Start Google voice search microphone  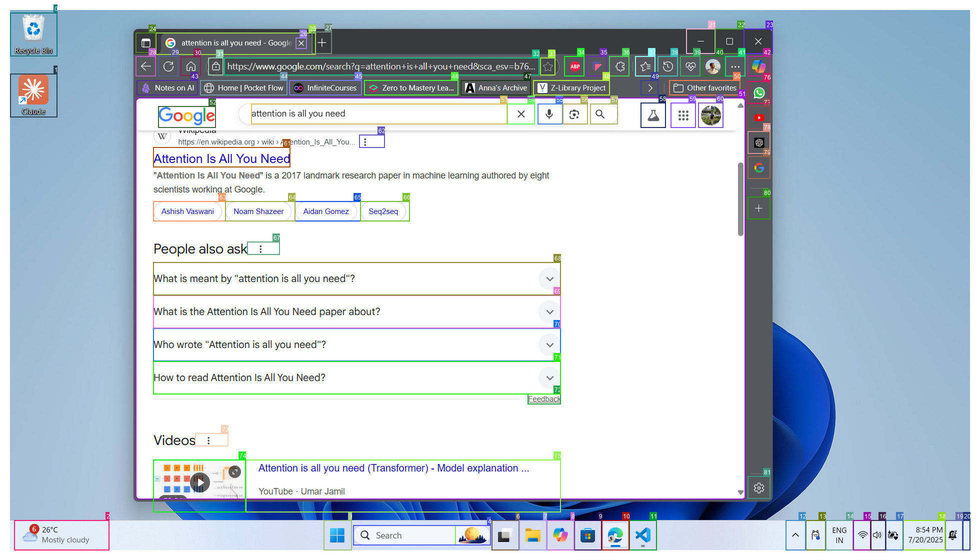[x=549, y=114]
